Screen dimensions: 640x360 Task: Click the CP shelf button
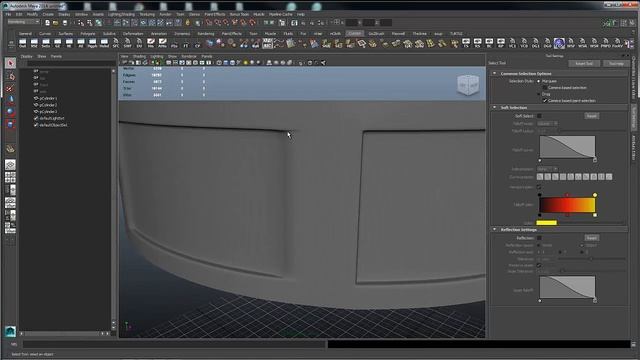[198, 43]
